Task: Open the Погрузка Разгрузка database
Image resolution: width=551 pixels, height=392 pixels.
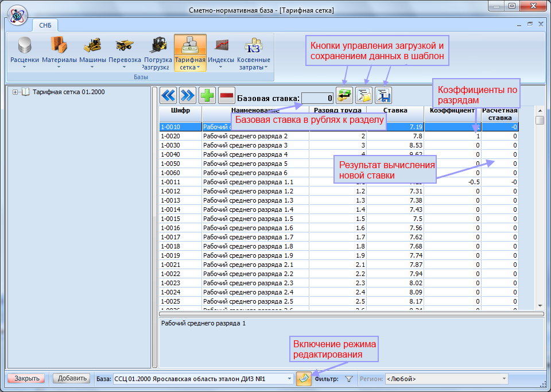Action: coord(157,53)
